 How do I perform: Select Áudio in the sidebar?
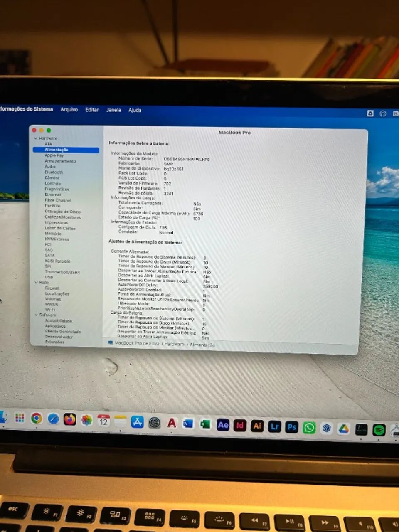50,166
